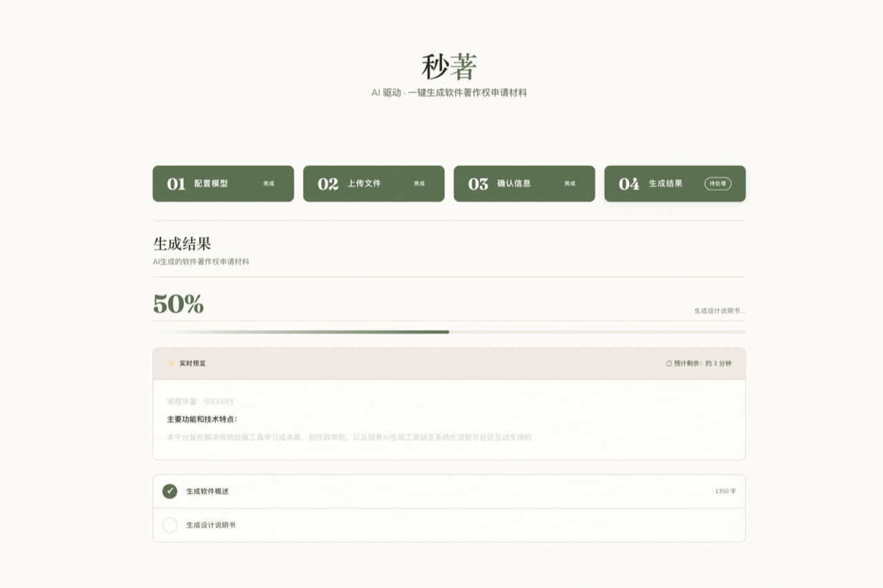Click the 1350 字 word count label
This screenshot has height=588, width=883.
[x=725, y=491]
